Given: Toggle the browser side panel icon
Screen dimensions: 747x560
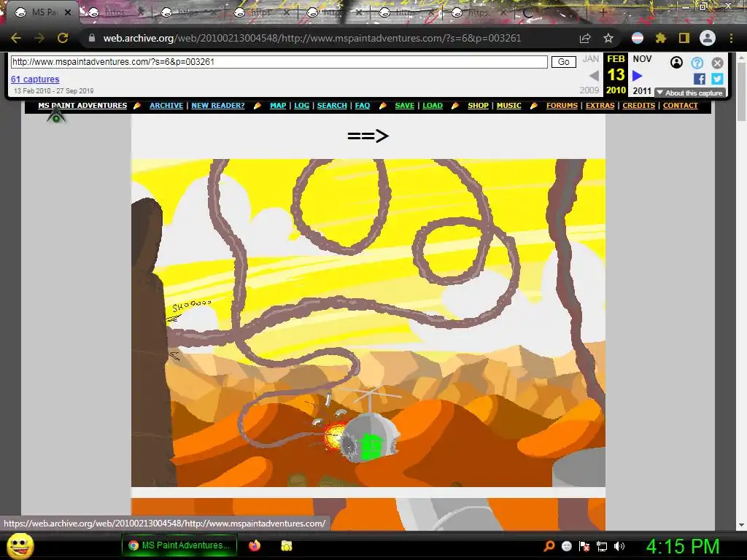Looking at the screenshot, I should point(684,38).
